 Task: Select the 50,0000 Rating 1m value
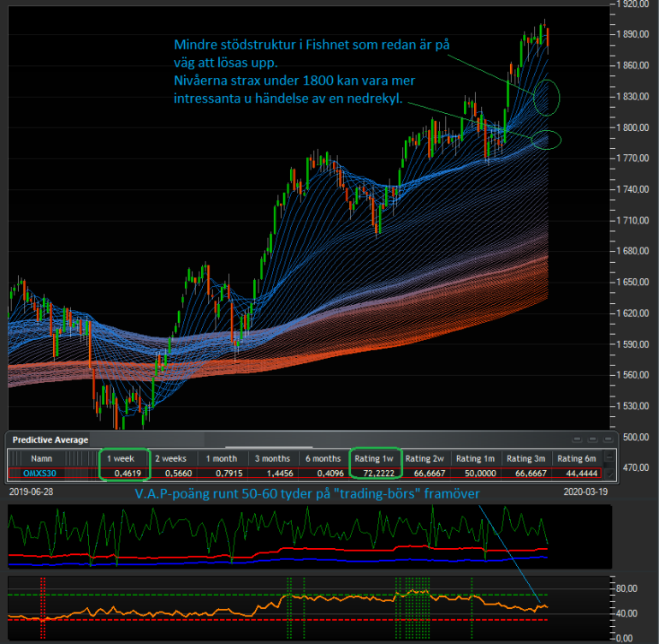click(480, 474)
